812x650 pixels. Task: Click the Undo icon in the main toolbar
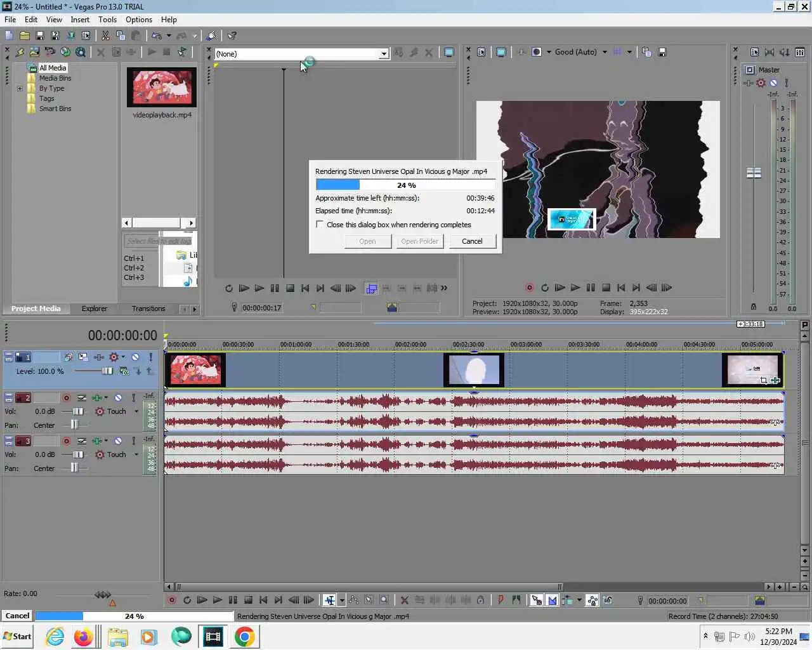pyautogui.click(x=156, y=36)
